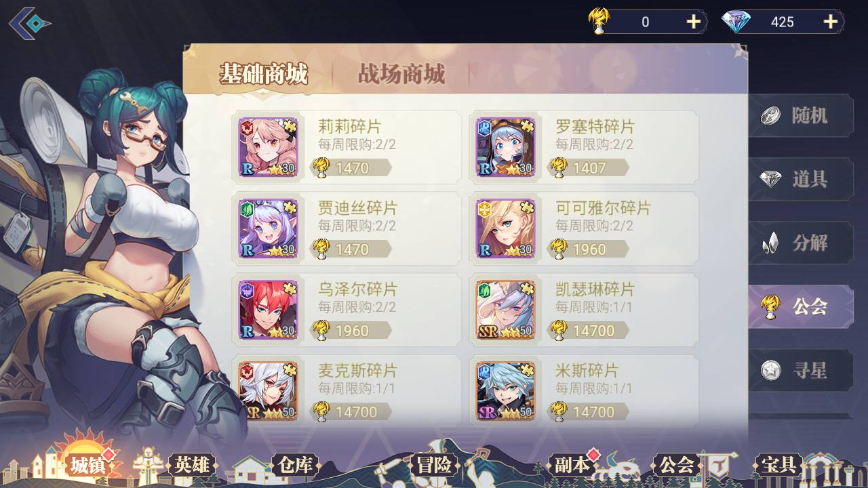Image resolution: width=868 pixels, height=488 pixels.
Task: Buy 可可雅尔碎片 for 1960
Action: (x=589, y=249)
